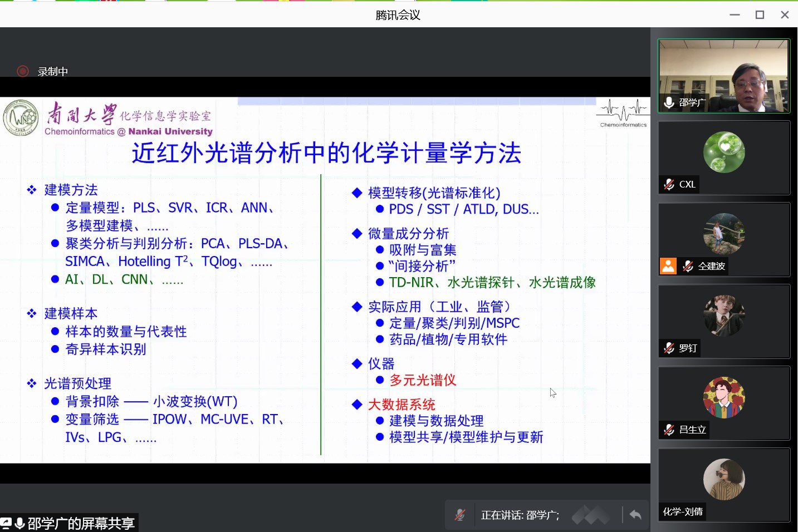The image size is (798, 532).
Task: Select the 吕生立 participant avatar
Action: (x=724, y=397)
